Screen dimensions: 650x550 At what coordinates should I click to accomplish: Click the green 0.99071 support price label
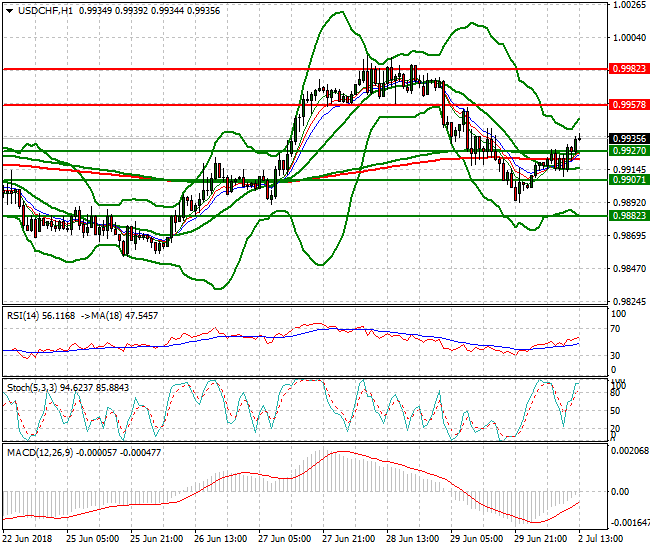click(629, 179)
